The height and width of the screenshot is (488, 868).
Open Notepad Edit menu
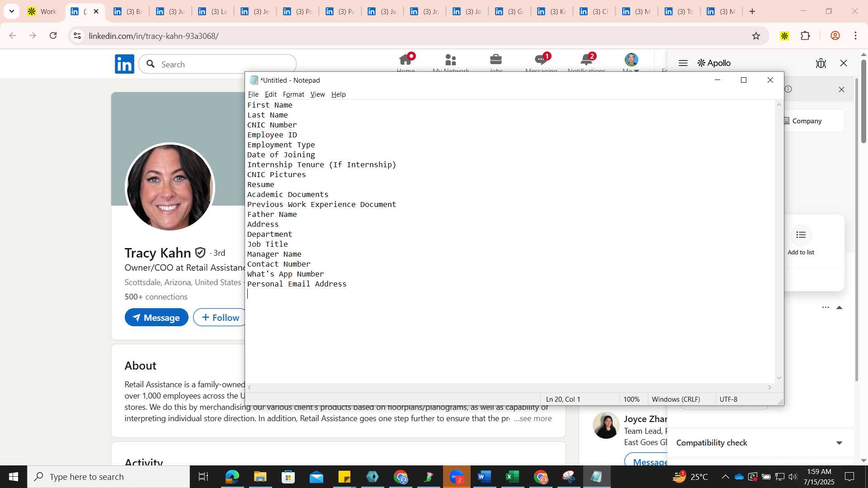pos(271,94)
